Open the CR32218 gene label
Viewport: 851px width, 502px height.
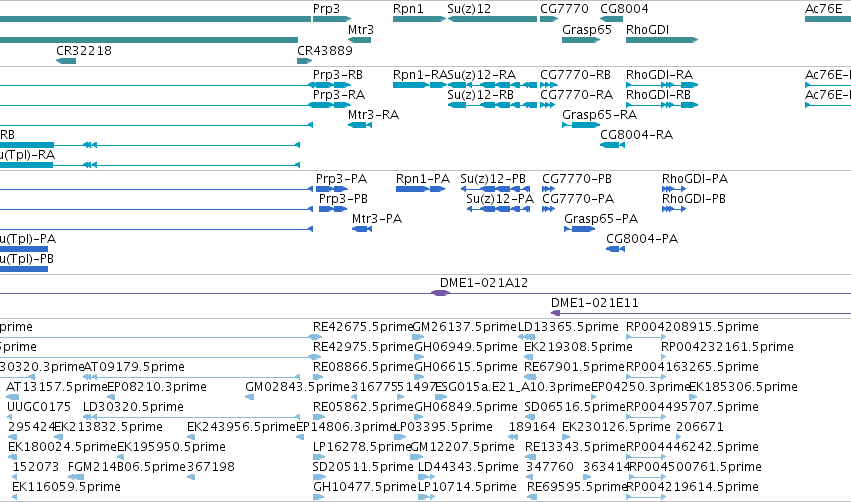pos(84,51)
